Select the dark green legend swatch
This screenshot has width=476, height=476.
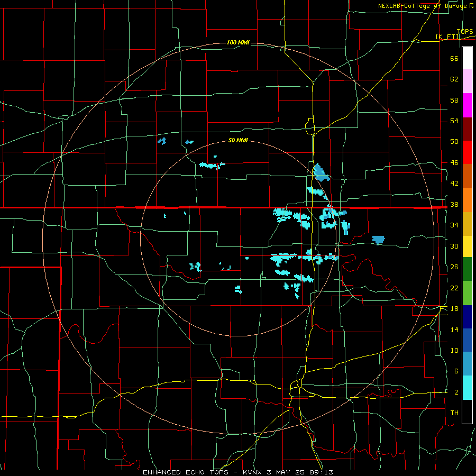467,269
